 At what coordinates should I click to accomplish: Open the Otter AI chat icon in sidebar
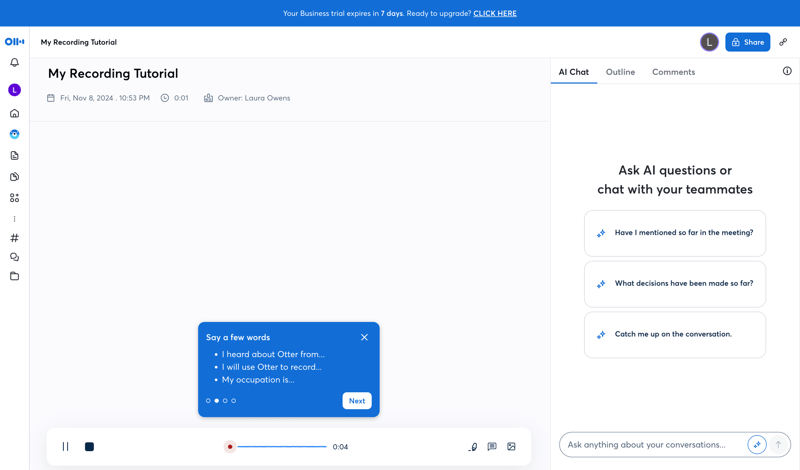(x=14, y=134)
